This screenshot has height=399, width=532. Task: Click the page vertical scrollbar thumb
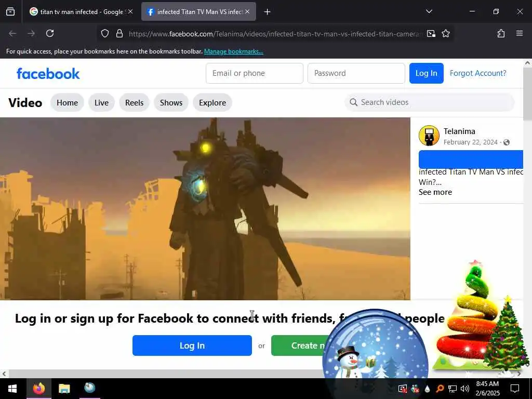528,94
